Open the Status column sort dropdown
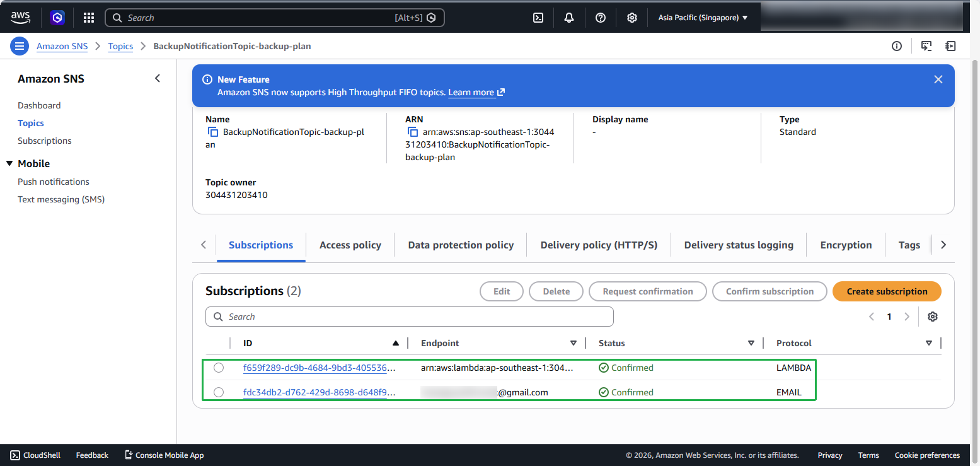The width and height of the screenshot is (980, 466). point(751,344)
